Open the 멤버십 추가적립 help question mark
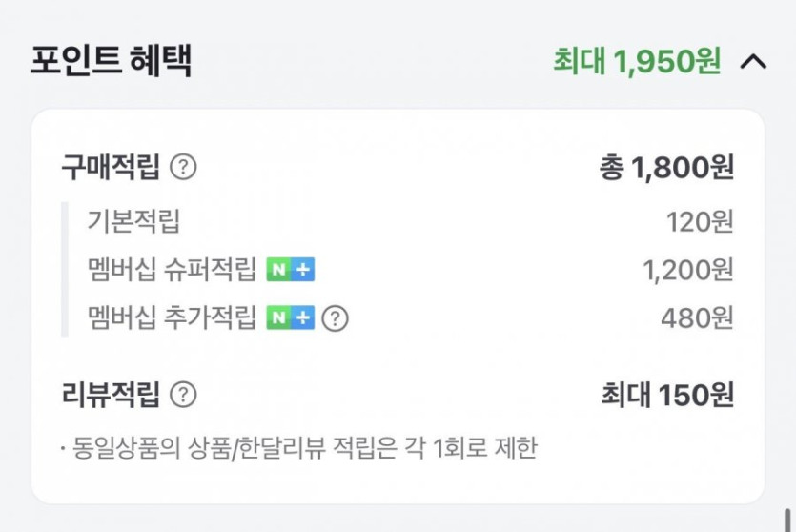This screenshot has width=796, height=532. [335, 317]
